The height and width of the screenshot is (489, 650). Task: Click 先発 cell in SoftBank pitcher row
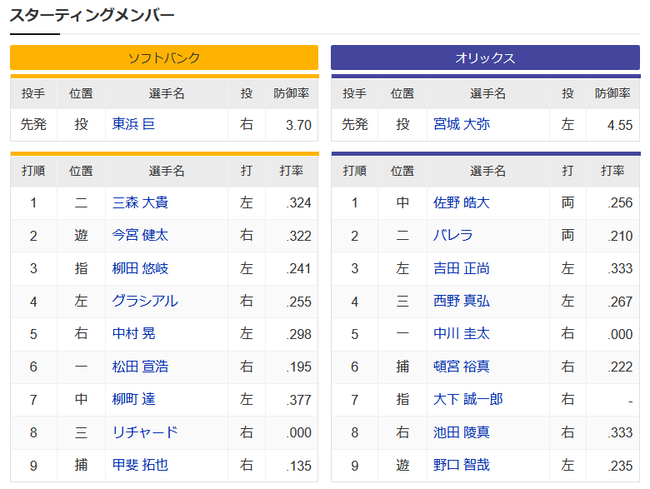[x=33, y=124]
